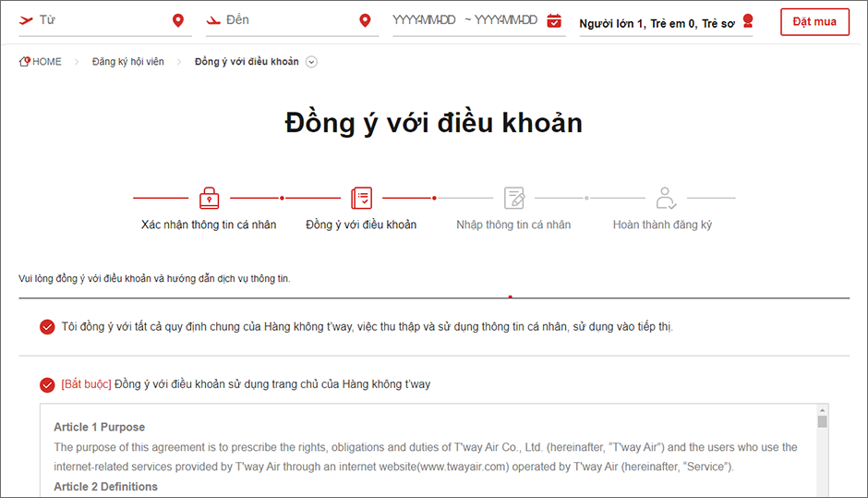Click the enter personal info step icon

coord(513,198)
